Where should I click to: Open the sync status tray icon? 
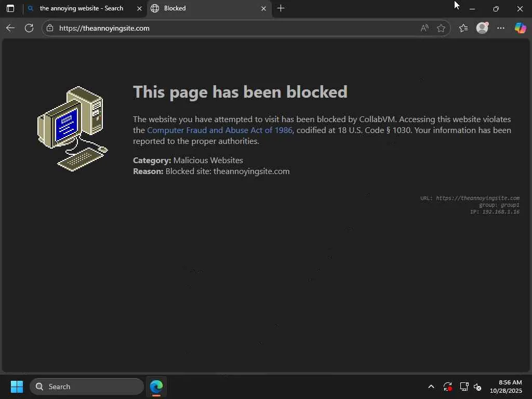pos(447,387)
